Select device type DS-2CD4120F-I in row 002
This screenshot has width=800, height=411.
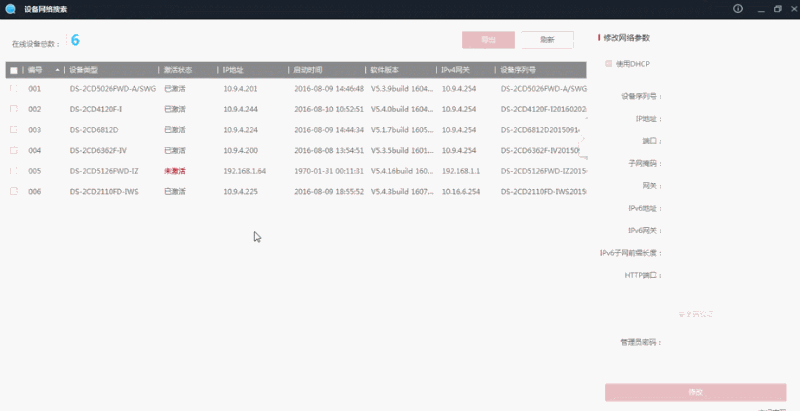(96, 109)
